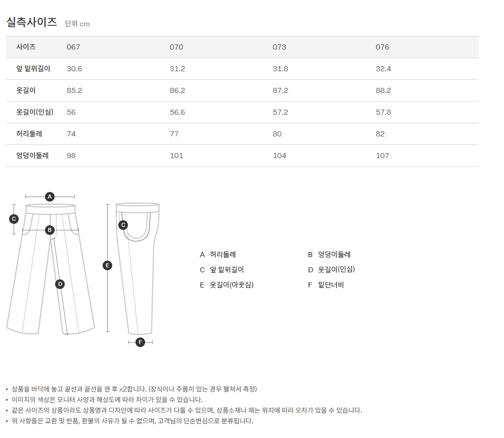
Task: Click the legend entry F 밑단너비
Action: [x=326, y=285]
